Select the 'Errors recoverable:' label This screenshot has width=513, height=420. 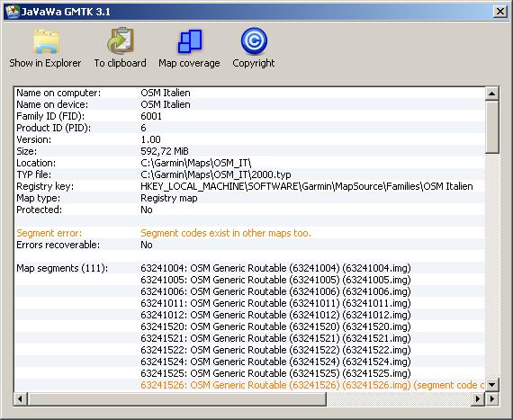tap(58, 245)
